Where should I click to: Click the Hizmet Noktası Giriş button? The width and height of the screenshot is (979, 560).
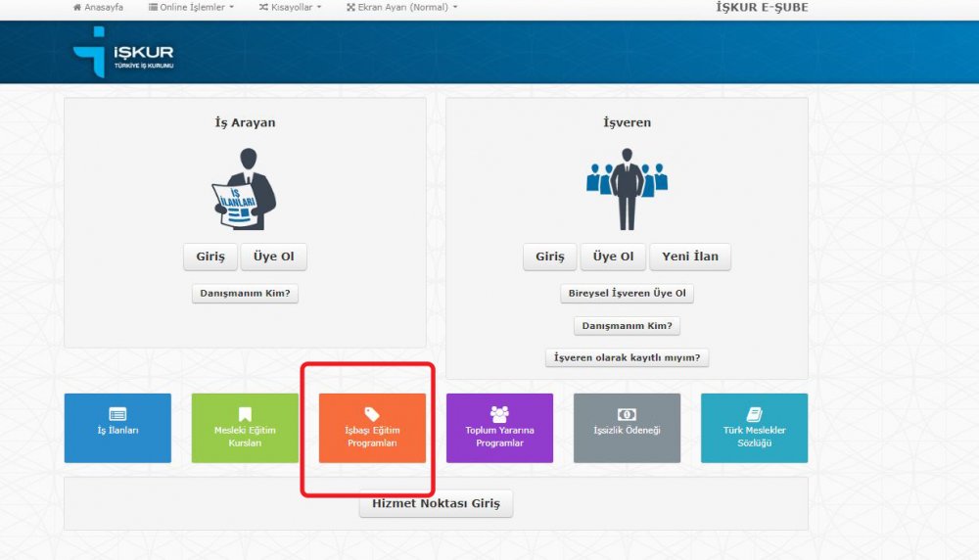[436, 504]
